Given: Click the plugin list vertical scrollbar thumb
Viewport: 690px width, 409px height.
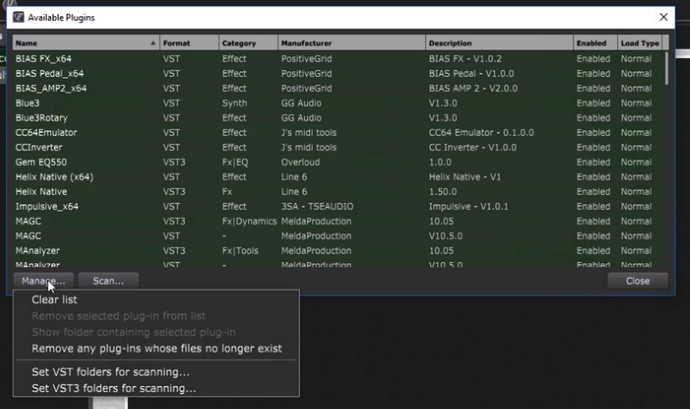Looking at the screenshot, I should (x=667, y=68).
